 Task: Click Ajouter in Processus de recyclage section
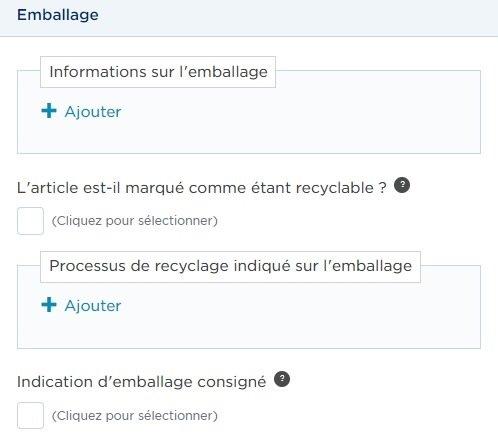point(93,306)
